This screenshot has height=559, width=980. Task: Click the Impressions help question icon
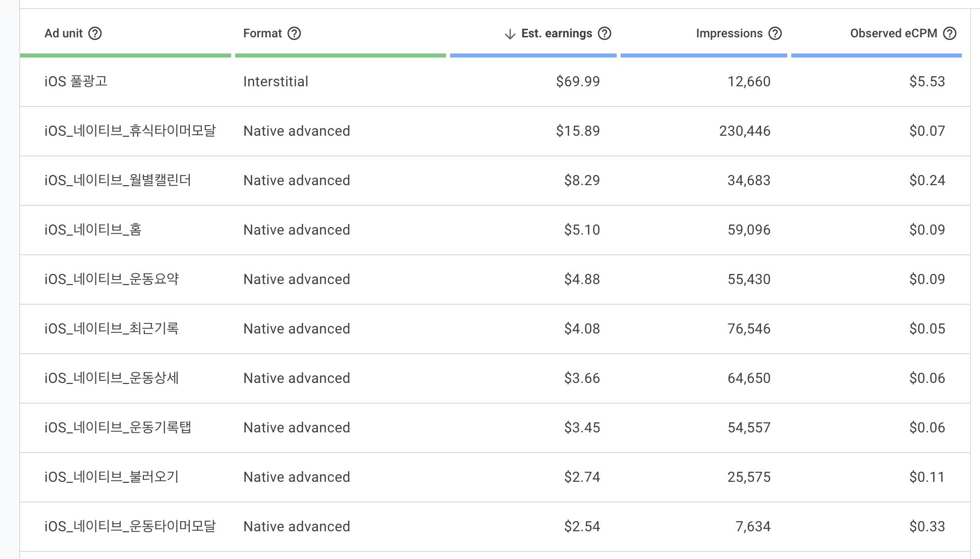tap(775, 33)
